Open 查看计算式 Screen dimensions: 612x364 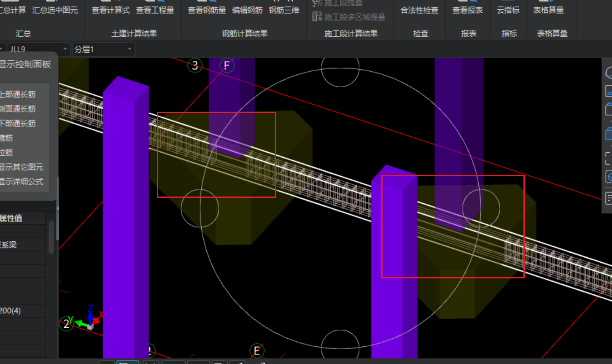111,10
